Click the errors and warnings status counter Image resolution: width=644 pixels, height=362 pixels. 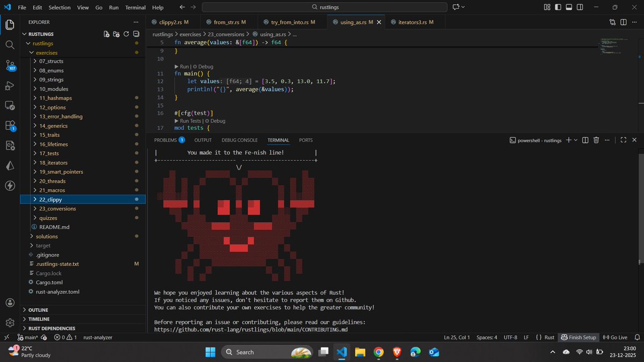[x=65, y=337]
